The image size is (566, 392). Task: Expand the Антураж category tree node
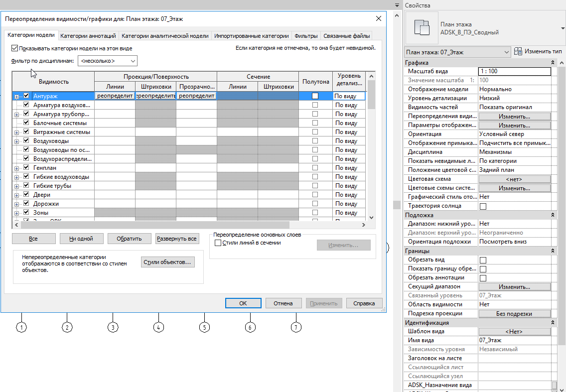16,97
